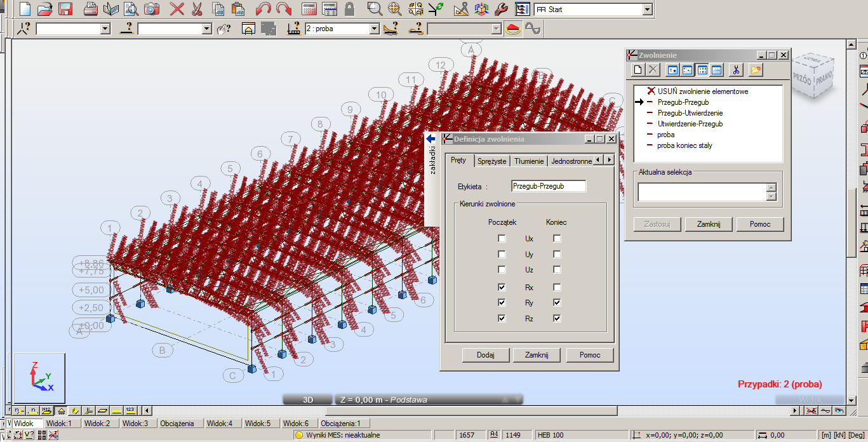Viewport: 868px width, 442px height.
Task: Cut with main toolbar scissors icon
Action: [x=197, y=9]
